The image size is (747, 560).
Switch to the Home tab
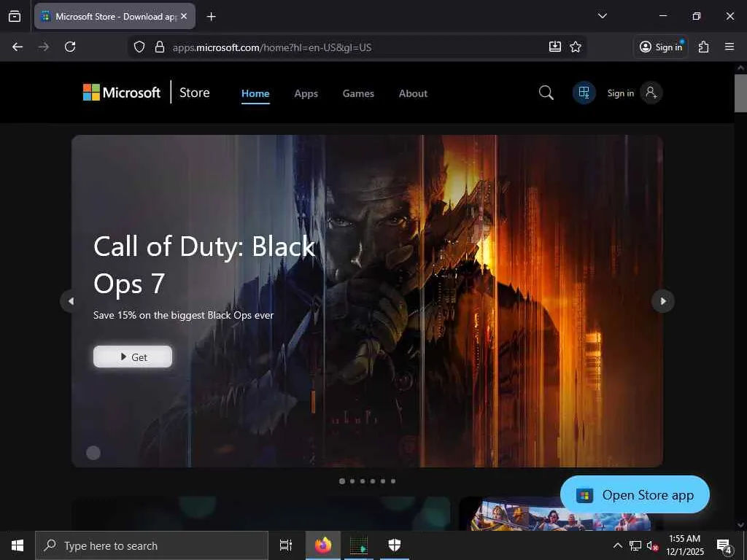255,93
